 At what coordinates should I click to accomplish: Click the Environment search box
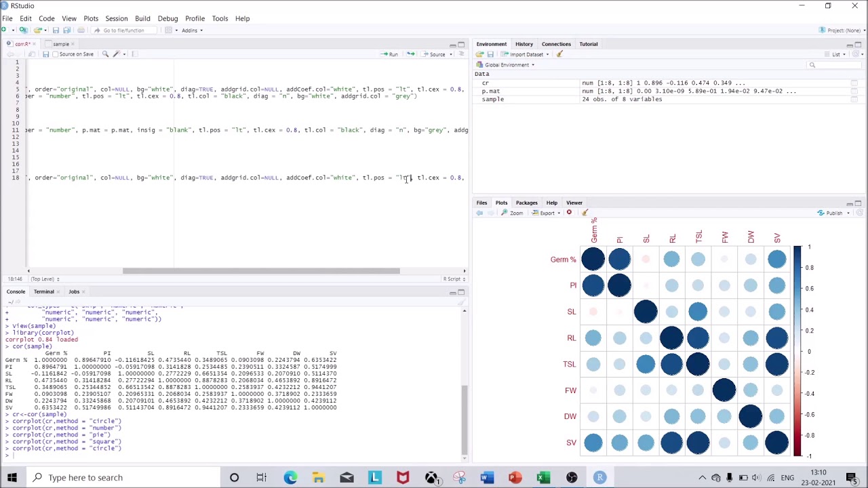click(834, 65)
